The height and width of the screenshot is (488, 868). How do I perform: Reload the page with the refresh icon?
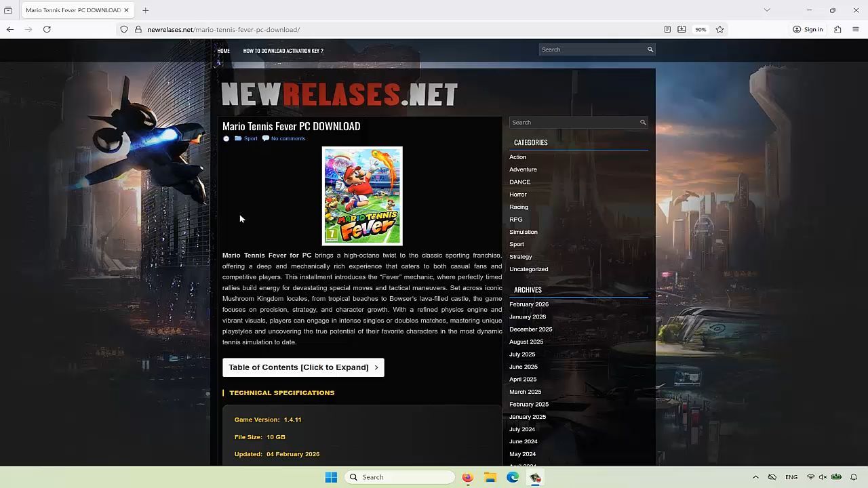click(47, 29)
